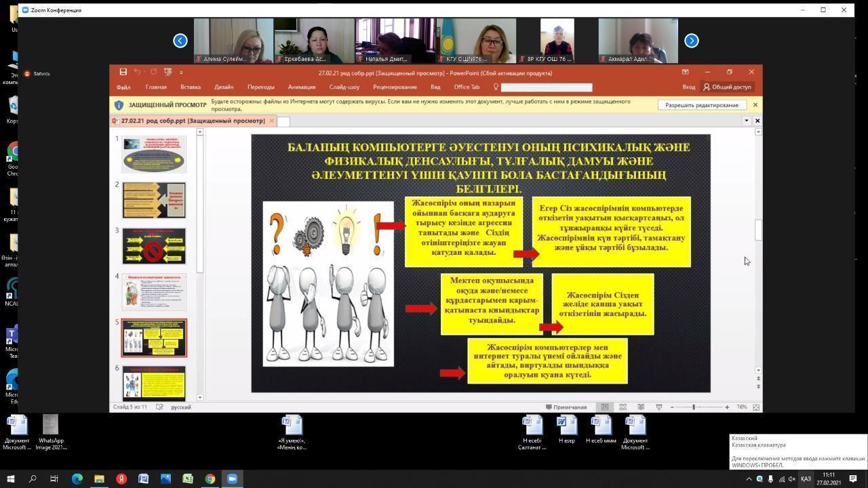Open the Вставка ribbon tab
868x488 pixels.
190,87
